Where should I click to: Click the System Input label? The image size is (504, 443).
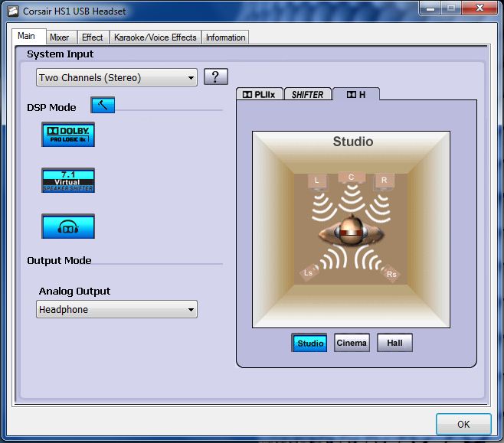coord(60,54)
